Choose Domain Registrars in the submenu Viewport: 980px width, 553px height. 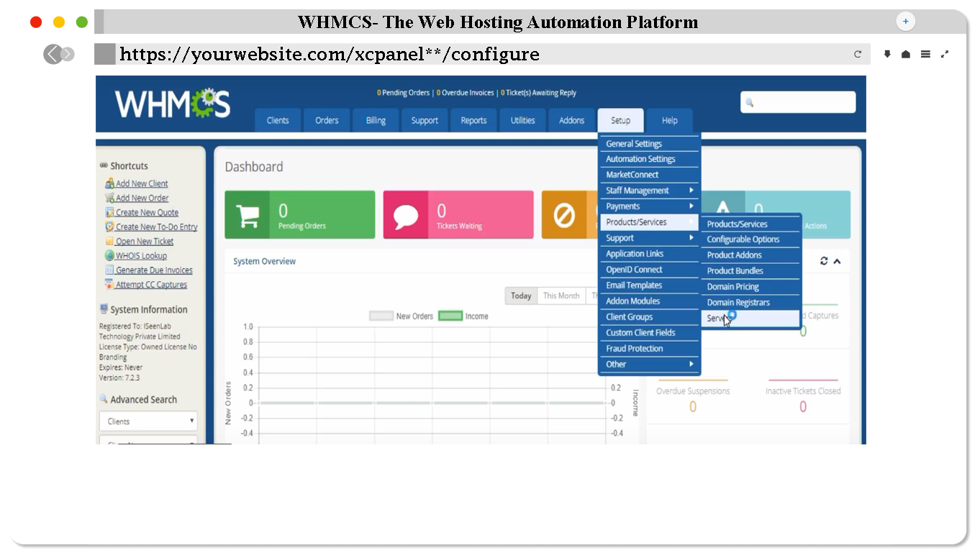[x=750, y=303]
